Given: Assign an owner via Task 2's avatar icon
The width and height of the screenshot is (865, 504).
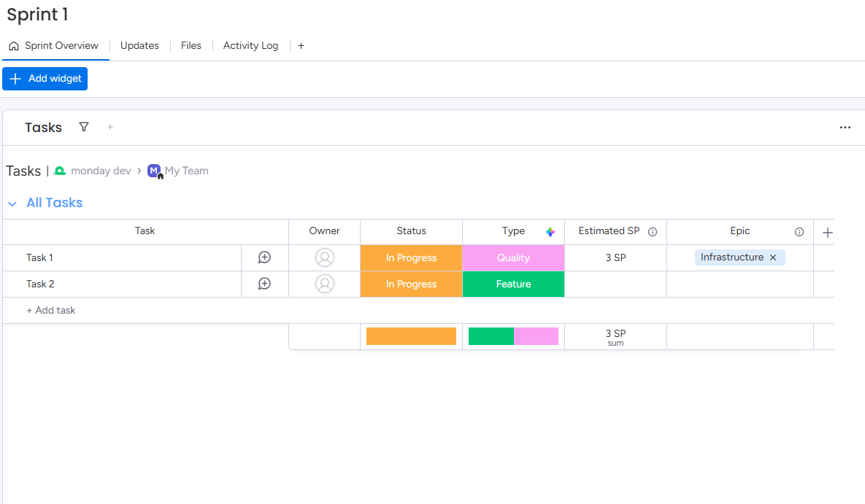Looking at the screenshot, I should 324,284.
